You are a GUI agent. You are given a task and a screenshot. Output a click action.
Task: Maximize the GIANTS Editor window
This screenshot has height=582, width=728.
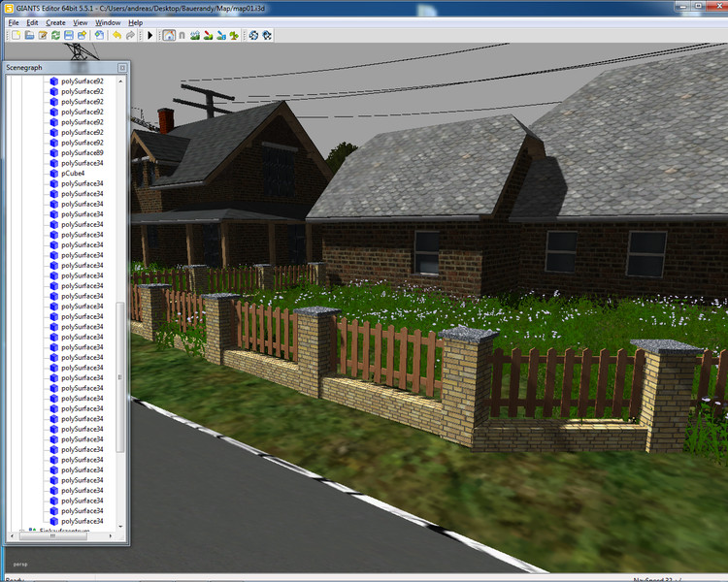click(699, 6)
